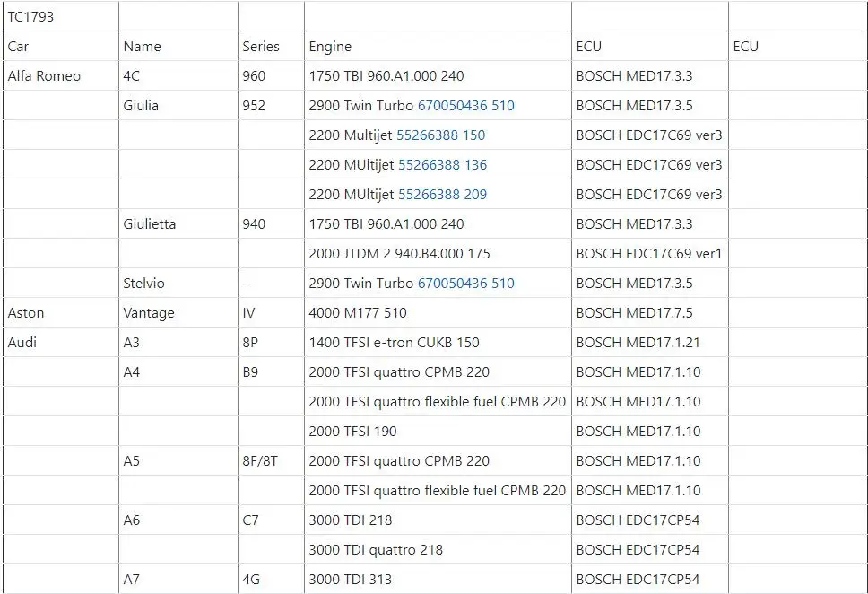This screenshot has width=868, height=594.
Task: Click the Engine column header
Action: click(x=438, y=47)
